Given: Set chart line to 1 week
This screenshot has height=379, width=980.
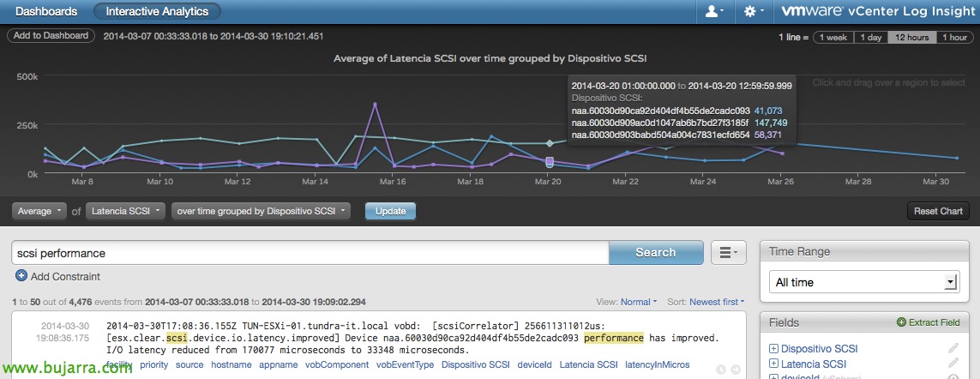Looking at the screenshot, I should [833, 38].
